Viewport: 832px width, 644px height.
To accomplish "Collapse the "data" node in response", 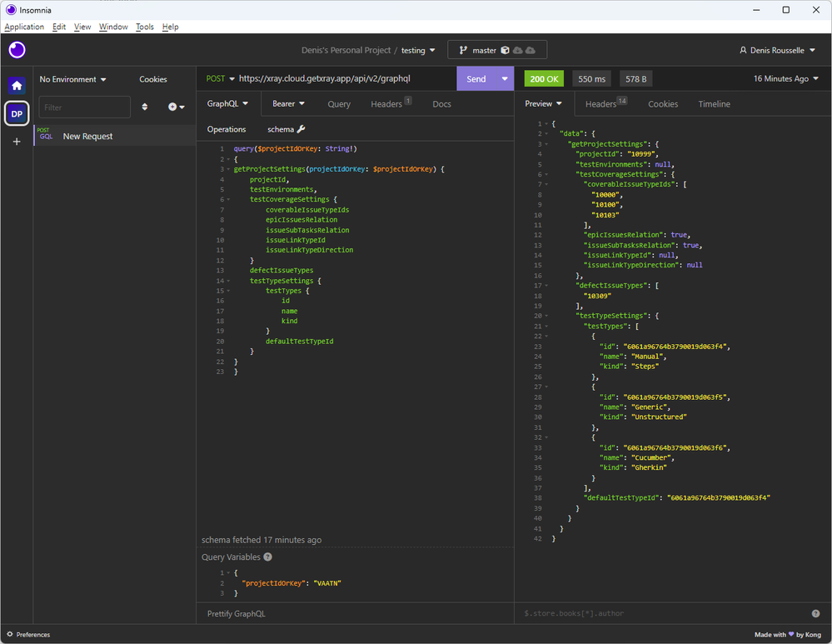I will [546, 134].
